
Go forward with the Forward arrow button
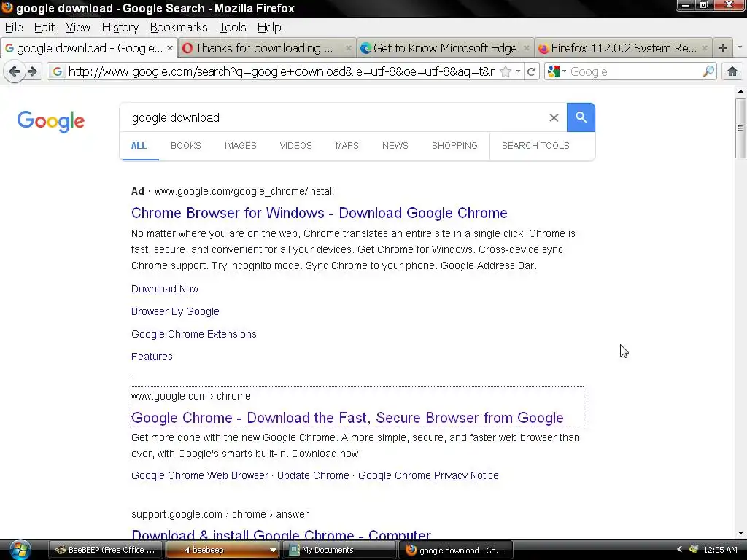pos(33,72)
